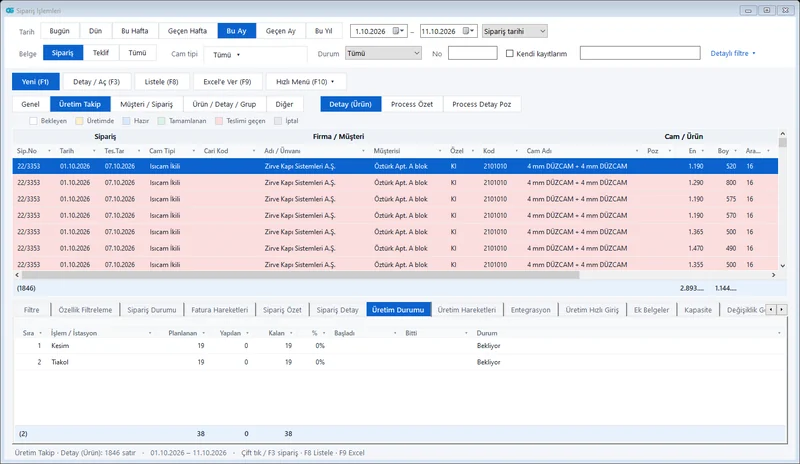800x464 pixels.
Task: Select the Tiokol station row
Action: [400, 362]
